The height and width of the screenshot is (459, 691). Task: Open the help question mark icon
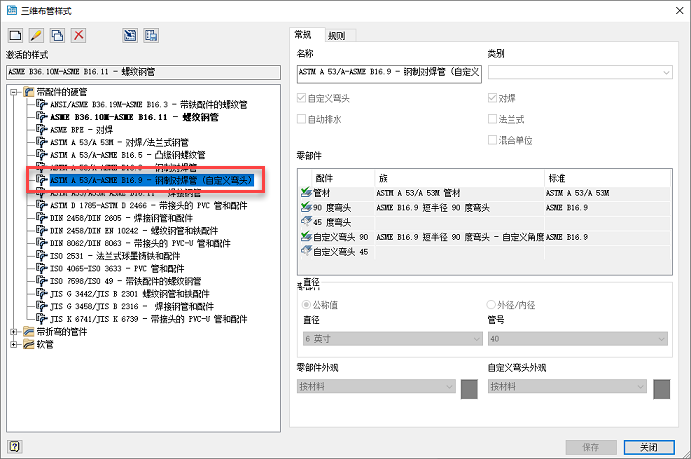[x=15, y=447]
